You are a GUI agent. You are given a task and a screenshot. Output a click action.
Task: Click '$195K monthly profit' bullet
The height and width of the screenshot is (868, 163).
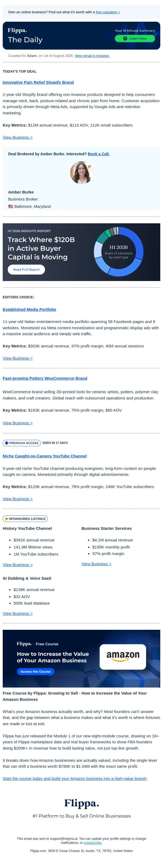111,547
